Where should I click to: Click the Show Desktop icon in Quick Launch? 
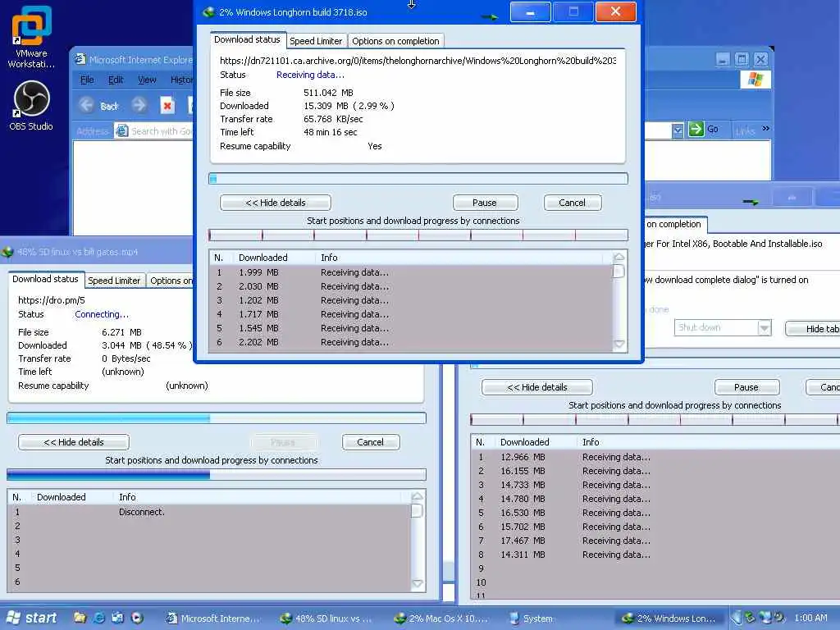pyautogui.click(x=117, y=618)
